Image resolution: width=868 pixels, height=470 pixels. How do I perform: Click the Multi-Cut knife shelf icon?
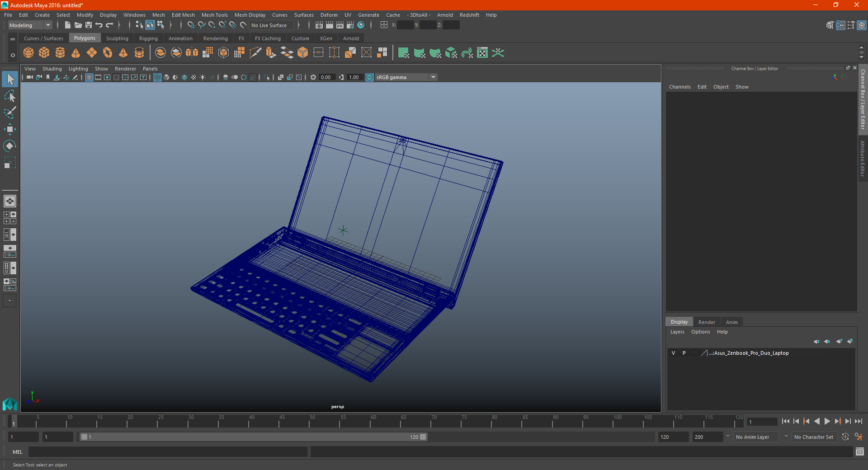tap(255, 53)
